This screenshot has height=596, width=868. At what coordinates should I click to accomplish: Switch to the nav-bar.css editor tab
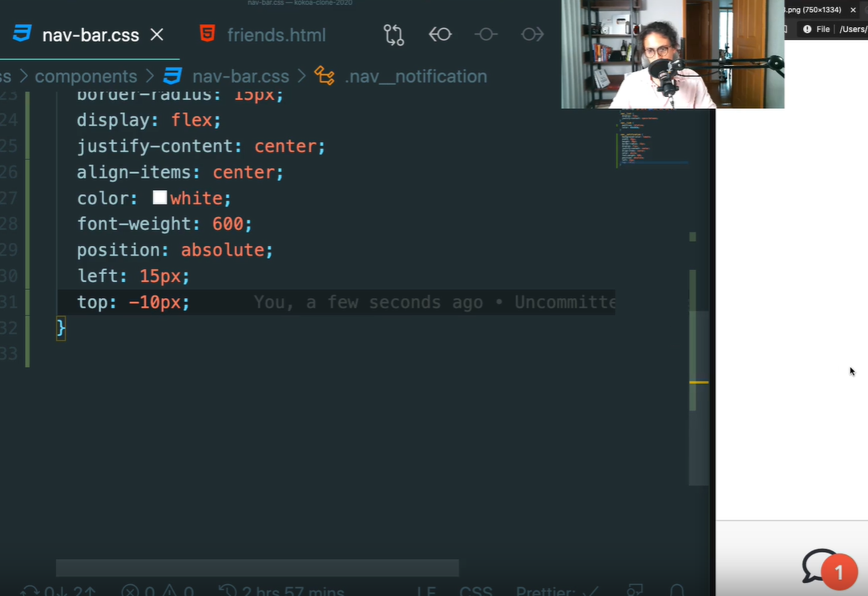(89, 35)
